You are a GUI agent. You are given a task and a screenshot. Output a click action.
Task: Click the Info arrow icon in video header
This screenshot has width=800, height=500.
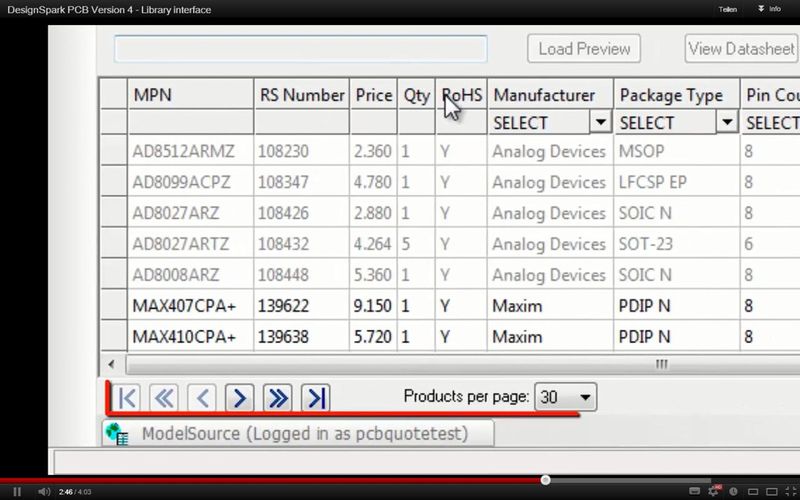tap(761, 9)
